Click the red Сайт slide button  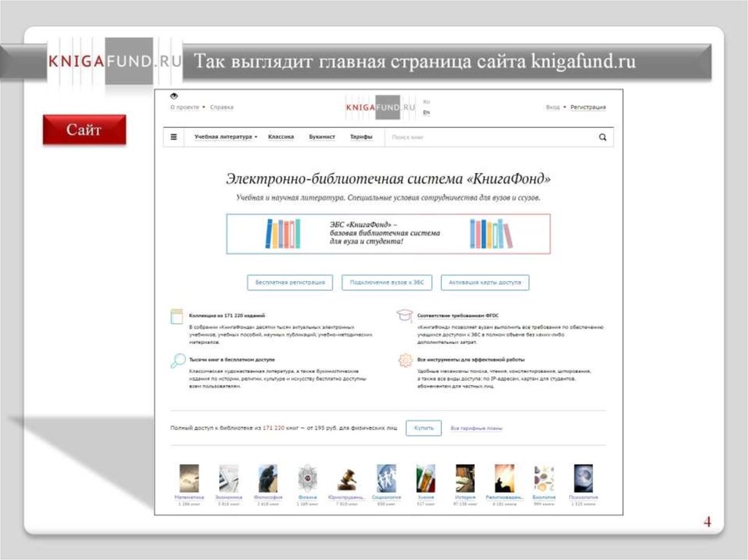[x=85, y=129]
